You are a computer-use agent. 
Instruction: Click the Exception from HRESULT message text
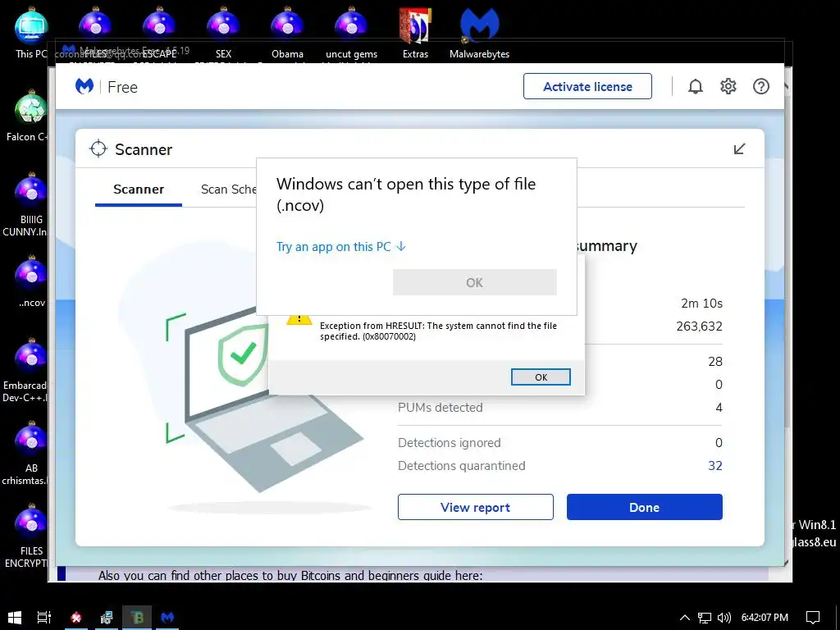pyautogui.click(x=438, y=331)
